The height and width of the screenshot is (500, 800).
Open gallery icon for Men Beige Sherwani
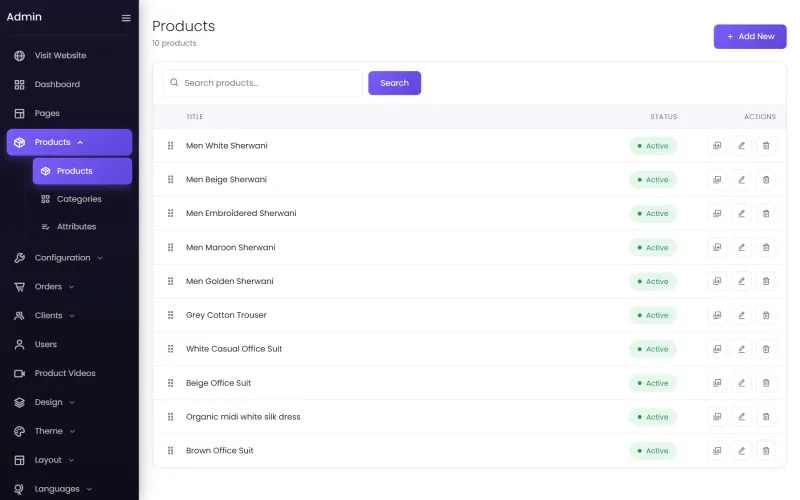coord(717,180)
